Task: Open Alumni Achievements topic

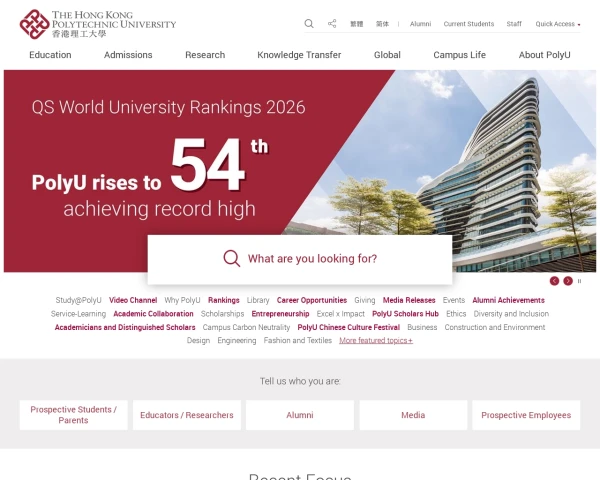Action: (509, 300)
